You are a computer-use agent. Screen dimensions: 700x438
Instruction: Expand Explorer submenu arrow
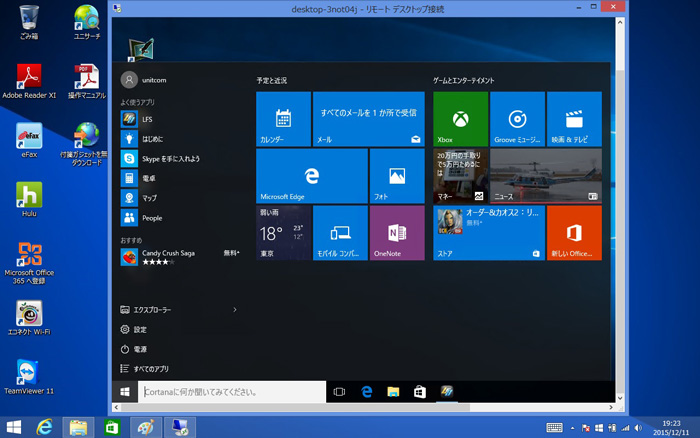tap(235, 309)
